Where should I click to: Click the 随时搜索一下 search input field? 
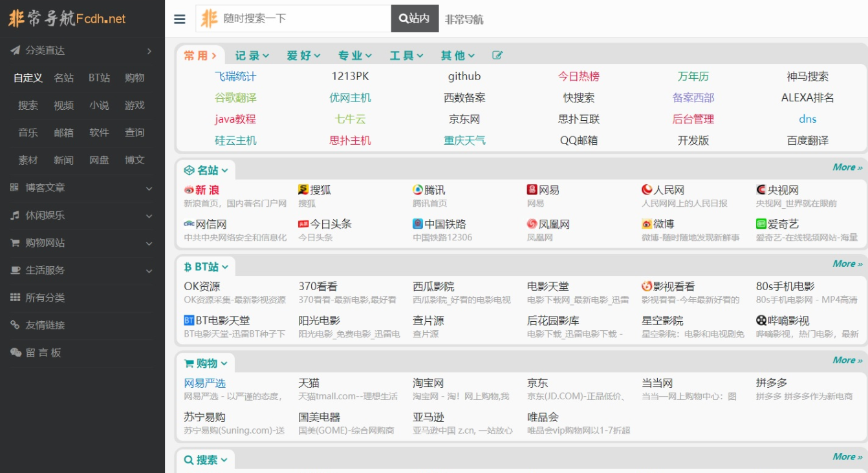point(294,19)
